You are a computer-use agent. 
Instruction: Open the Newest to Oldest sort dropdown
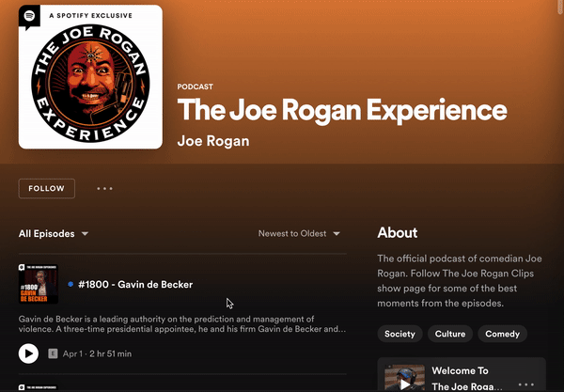[299, 233]
